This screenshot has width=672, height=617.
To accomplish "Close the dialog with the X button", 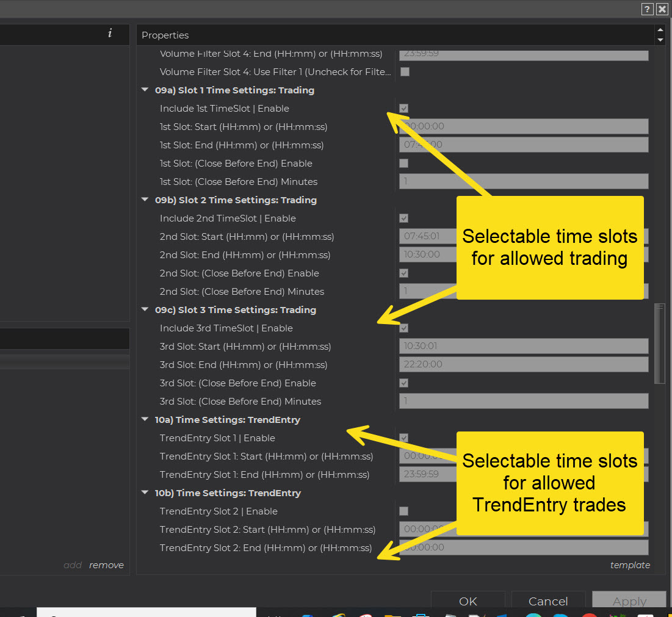I will (662, 9).
